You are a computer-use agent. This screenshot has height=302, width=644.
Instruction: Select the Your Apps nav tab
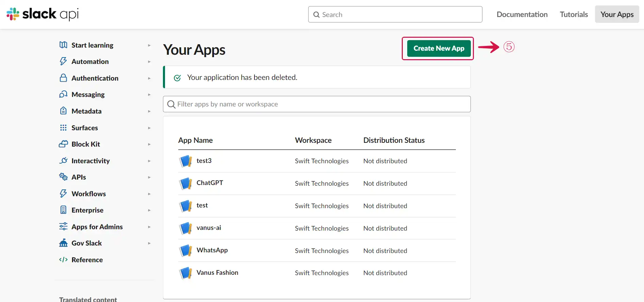(617, 14)
